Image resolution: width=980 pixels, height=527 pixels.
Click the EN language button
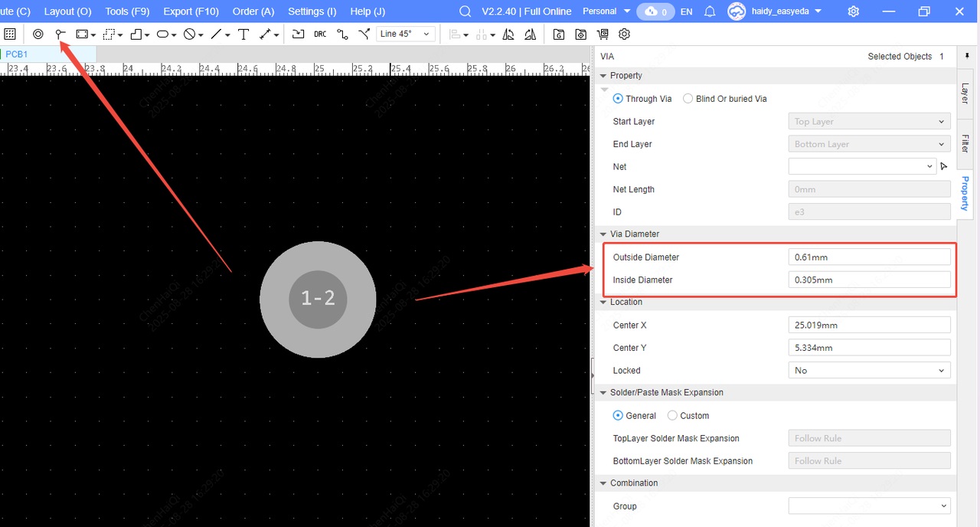click(x=686, y=11)
